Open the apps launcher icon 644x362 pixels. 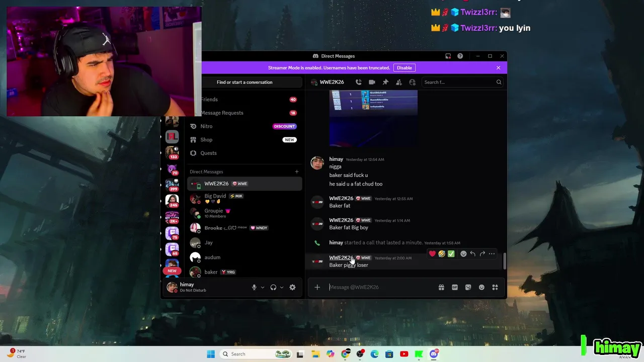[x=495, y=287]
